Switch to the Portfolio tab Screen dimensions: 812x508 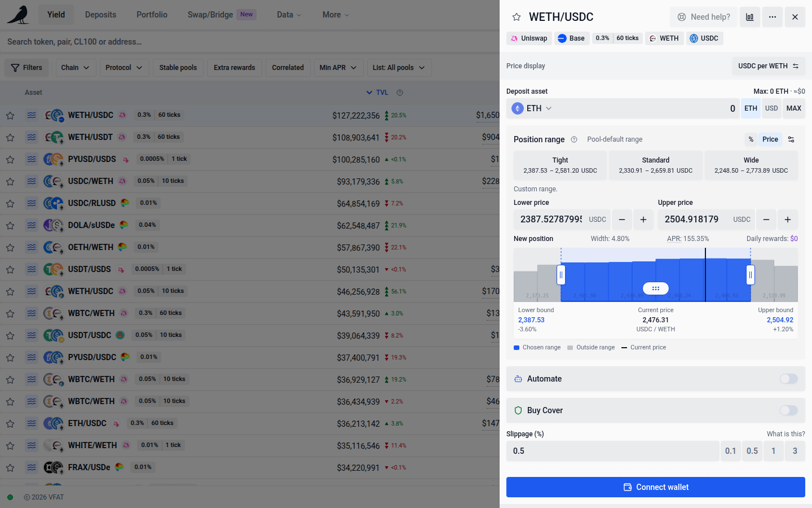(x=152, y=15)
